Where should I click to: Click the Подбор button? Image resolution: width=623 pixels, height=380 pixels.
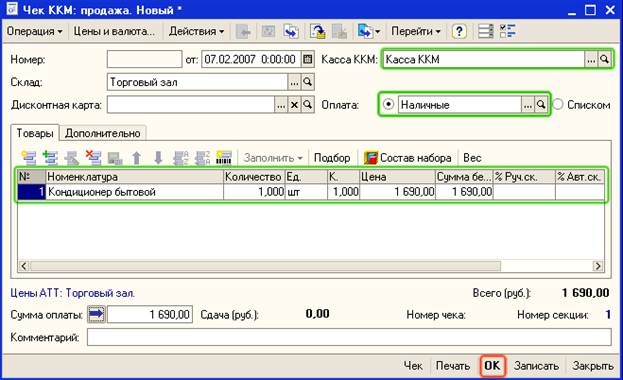(332, 158)
